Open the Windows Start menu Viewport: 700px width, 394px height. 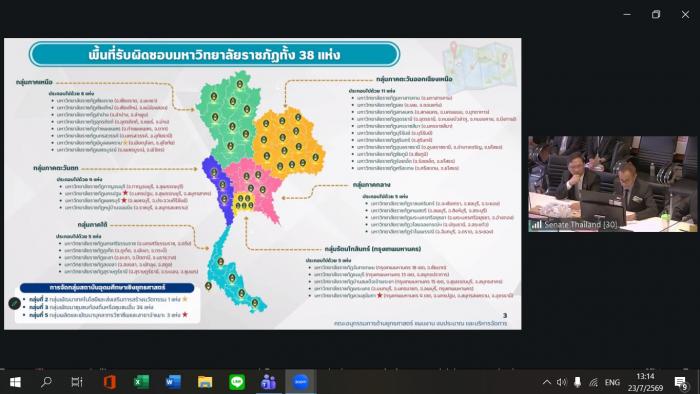pos(15,382)
